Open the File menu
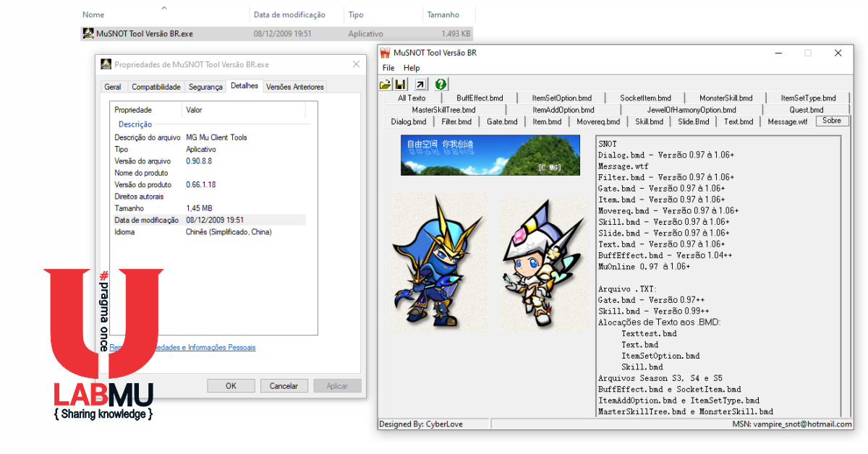868x454 pixels. click(x=388, y=68)
